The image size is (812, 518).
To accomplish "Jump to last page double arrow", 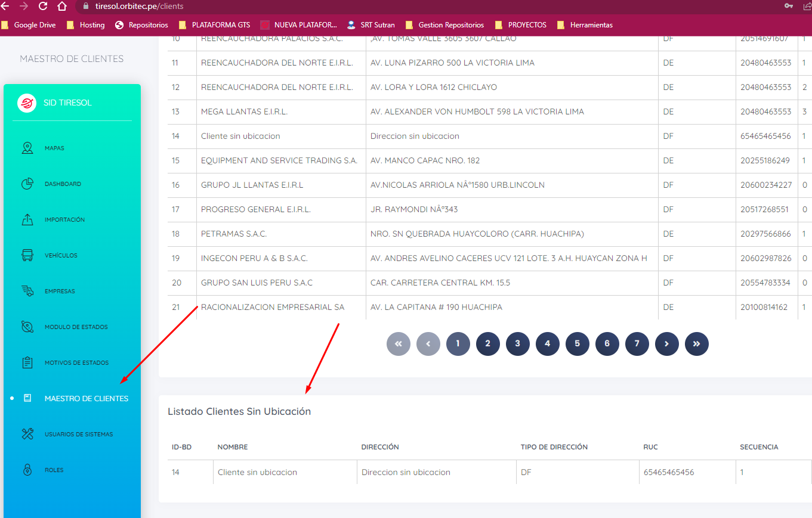I will (x=696, y=344).
